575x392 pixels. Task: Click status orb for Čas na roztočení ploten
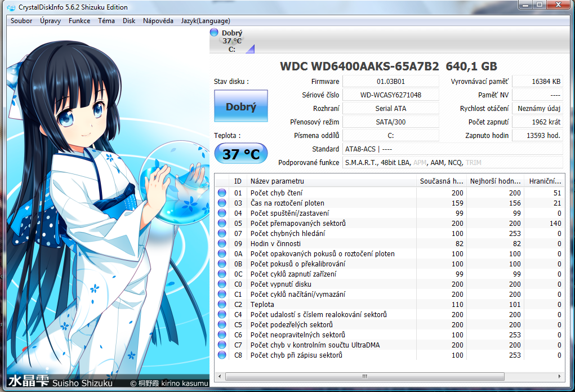222,203
